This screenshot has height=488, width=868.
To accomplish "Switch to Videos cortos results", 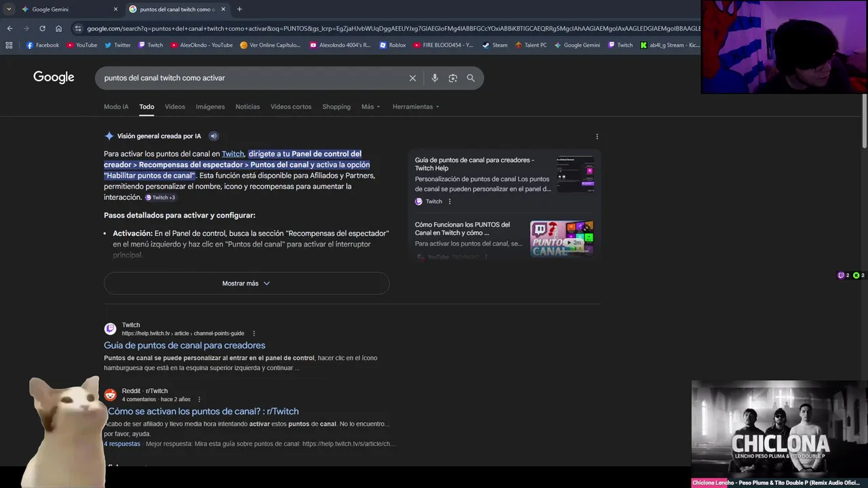I will tap(291, 106).
